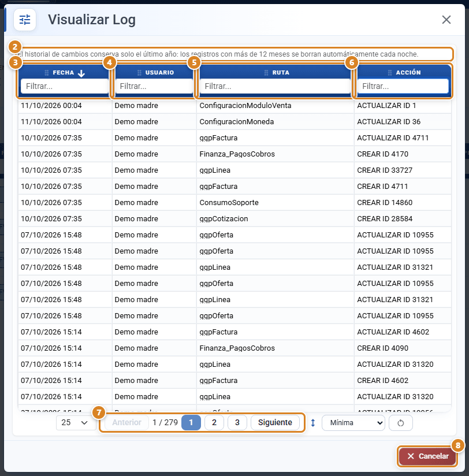Click the Anterior pagination button
The width and height of the screenshot is (469, 476).
pos(126,423)
